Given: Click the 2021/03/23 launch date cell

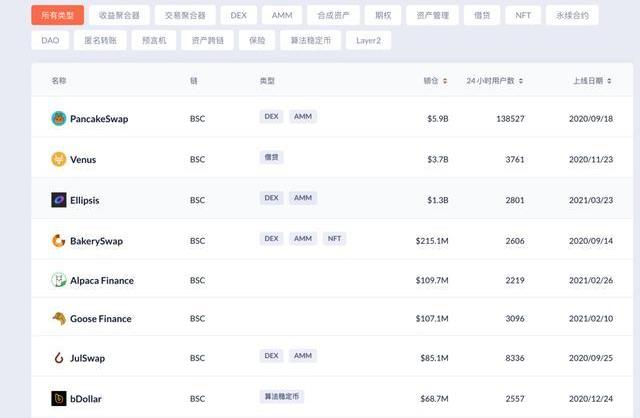Looking at the screenshot, I should [591, 200].
